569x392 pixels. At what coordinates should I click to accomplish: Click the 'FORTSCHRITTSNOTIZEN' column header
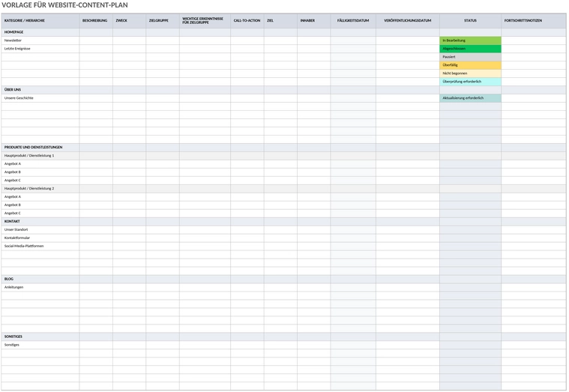point(534,21)
